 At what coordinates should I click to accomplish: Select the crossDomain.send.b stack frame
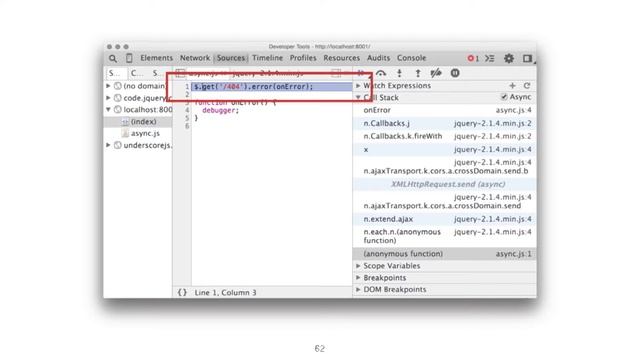click(x=444, y=167)
